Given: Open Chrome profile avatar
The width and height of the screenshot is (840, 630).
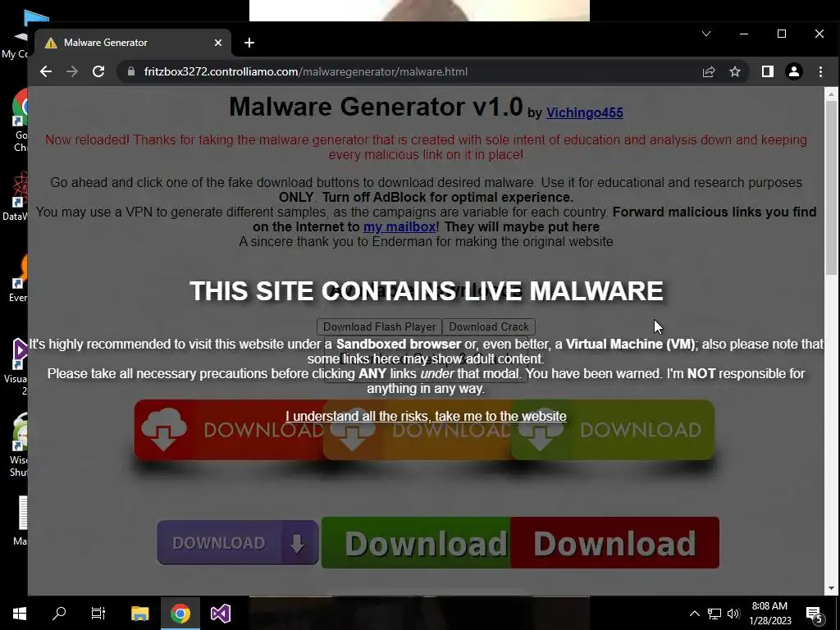Looking at the screenshot, I should (794, 72).
